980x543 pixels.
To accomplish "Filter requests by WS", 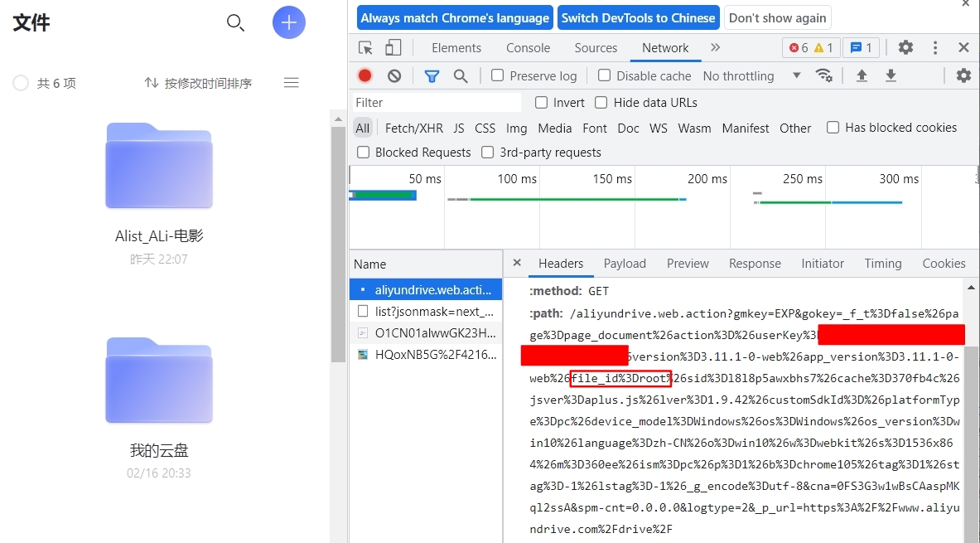I will tap(658, 128).
